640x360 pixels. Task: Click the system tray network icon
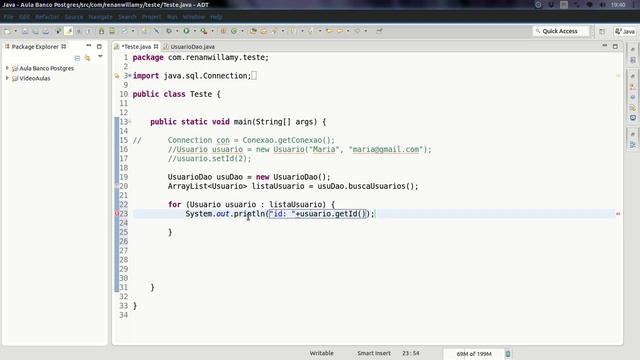click(x=576, y=5)
